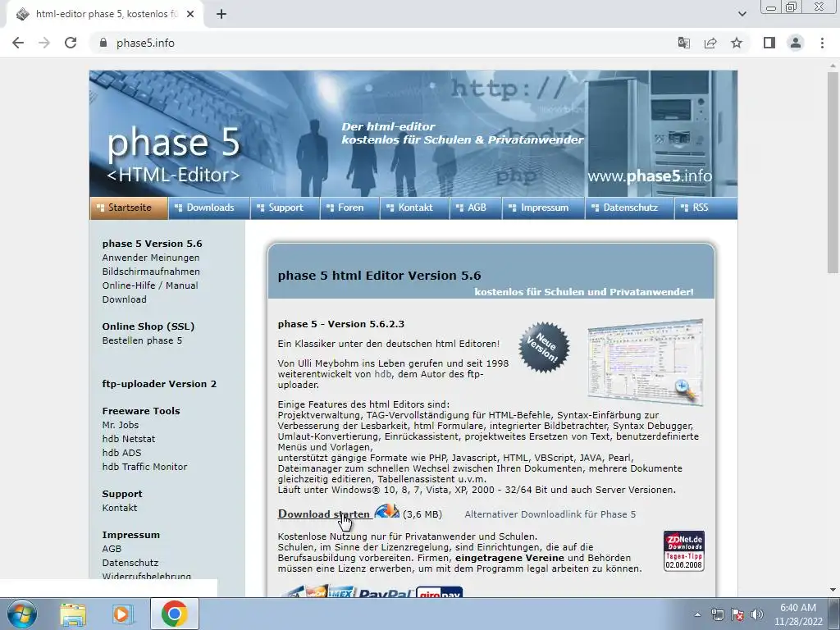
Task: Open Anwender Meinungen in sidebar
Action: tap(151, 258)
